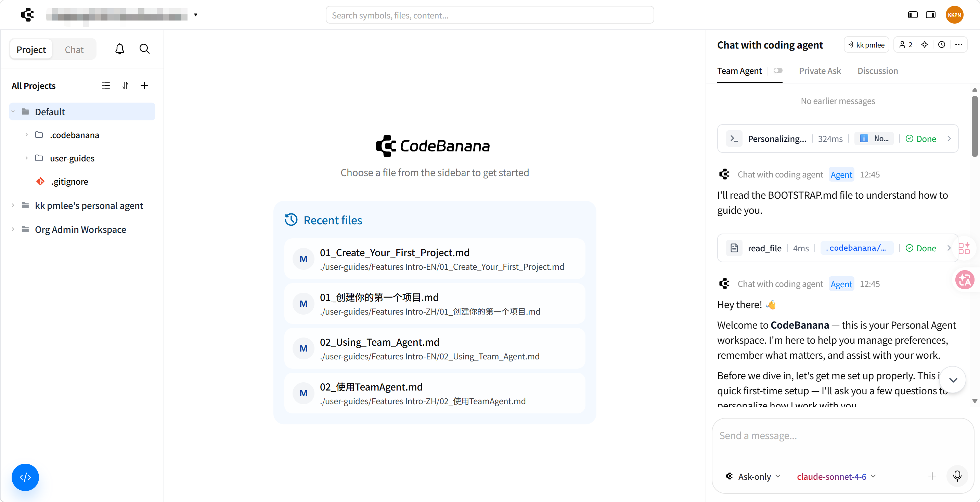Open chat history via the clock icon
Screen dimensions: 980x502
[942, 44]
